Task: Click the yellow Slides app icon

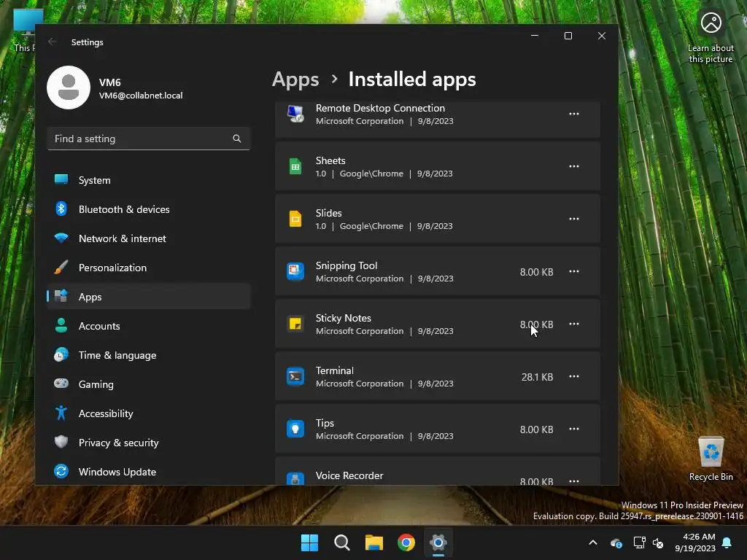Action: (x=295, y=219)
